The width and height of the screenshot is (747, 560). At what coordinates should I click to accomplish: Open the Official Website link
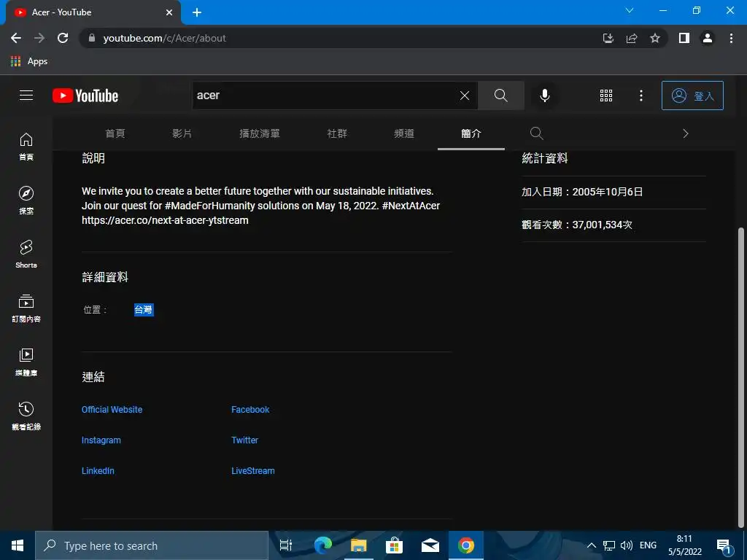[112, 410]
